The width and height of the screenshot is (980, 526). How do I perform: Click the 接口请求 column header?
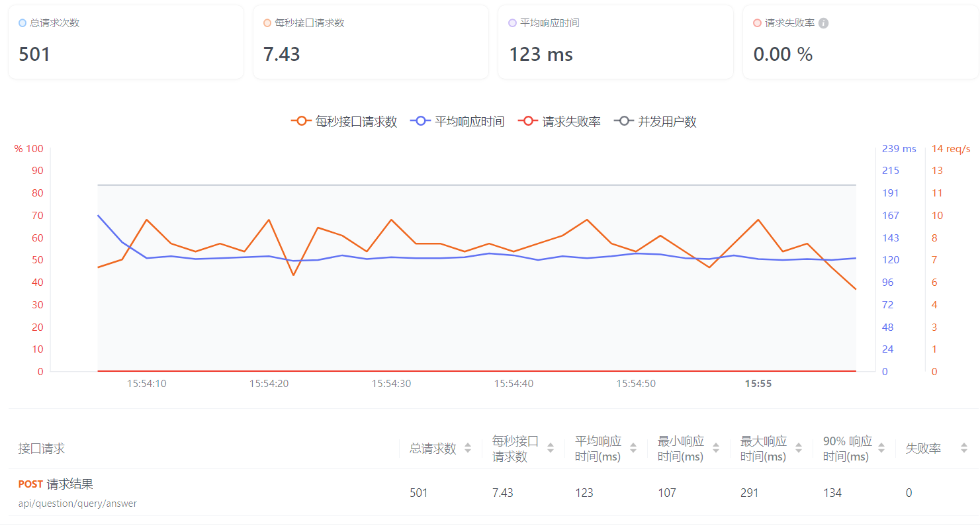[42, 449]
